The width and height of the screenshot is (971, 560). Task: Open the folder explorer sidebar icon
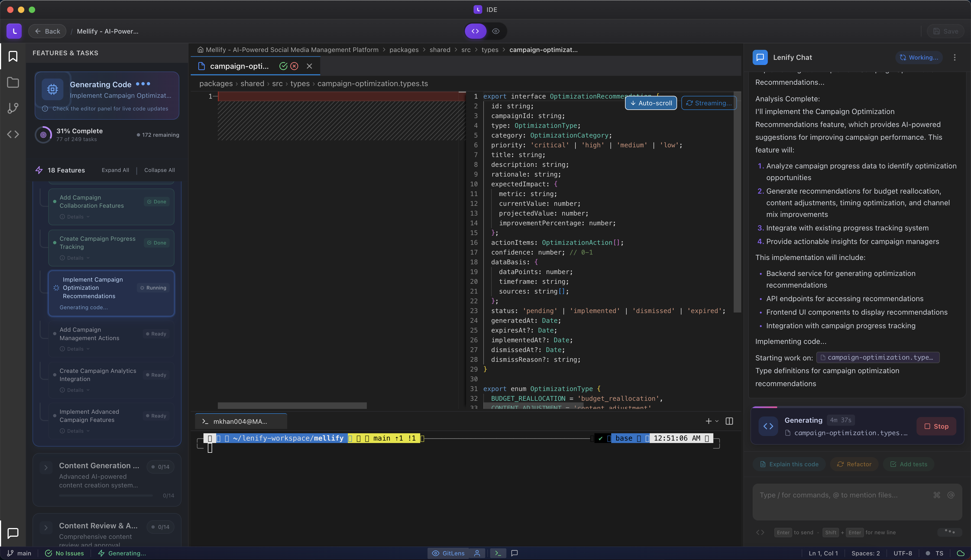13,82
